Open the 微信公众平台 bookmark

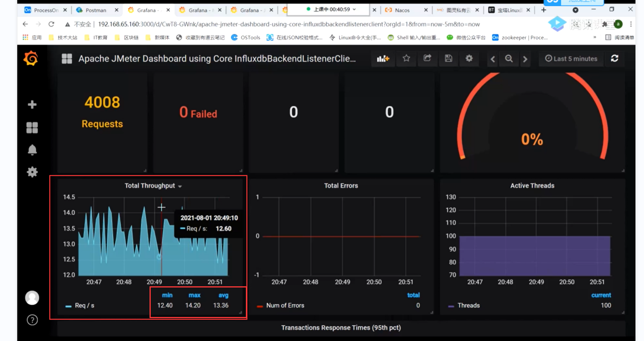pos(466,38)
